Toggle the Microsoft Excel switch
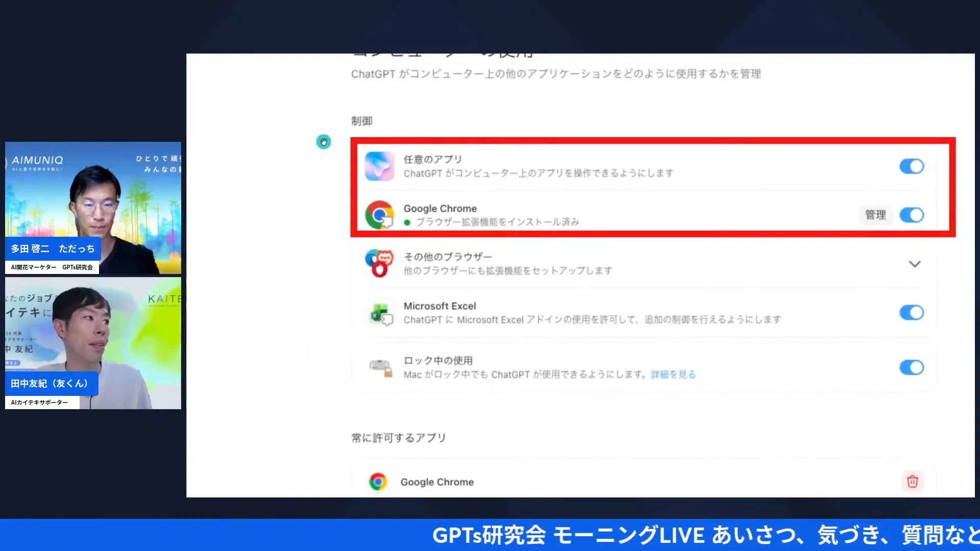 (x=912, y=312)
